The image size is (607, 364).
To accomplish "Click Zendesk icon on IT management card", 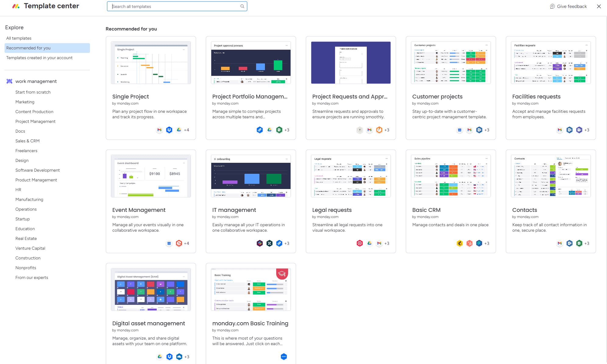I will pos(270,243).
